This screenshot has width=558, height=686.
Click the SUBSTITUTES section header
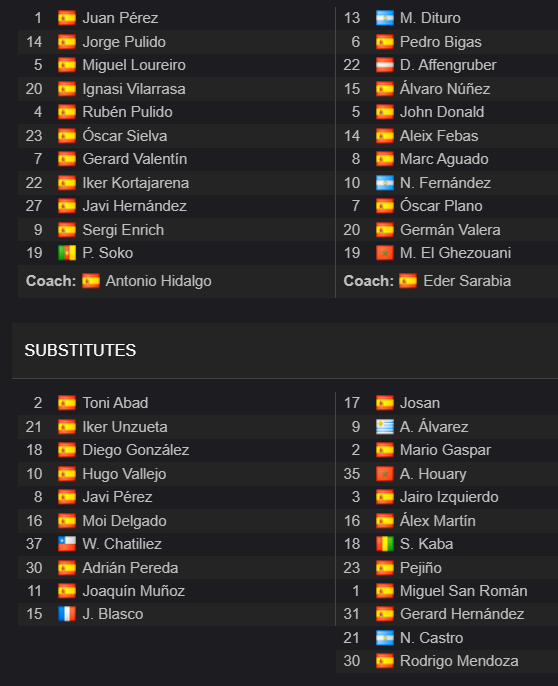point(81,350)
